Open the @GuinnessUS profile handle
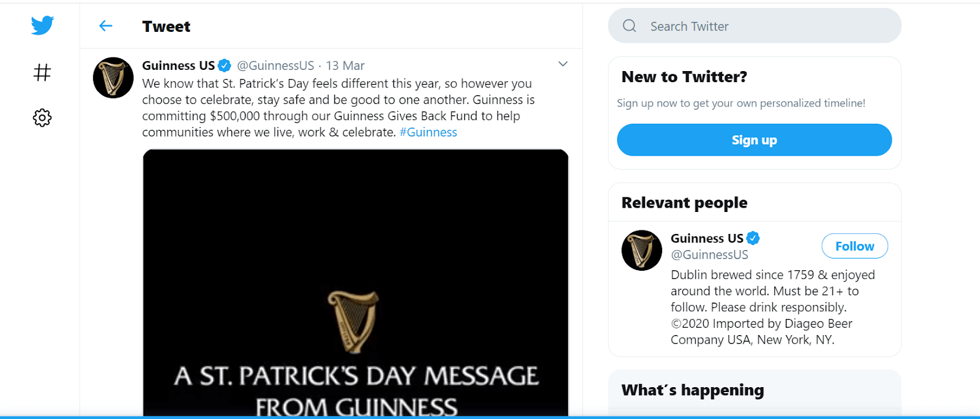 click(276, 65)
